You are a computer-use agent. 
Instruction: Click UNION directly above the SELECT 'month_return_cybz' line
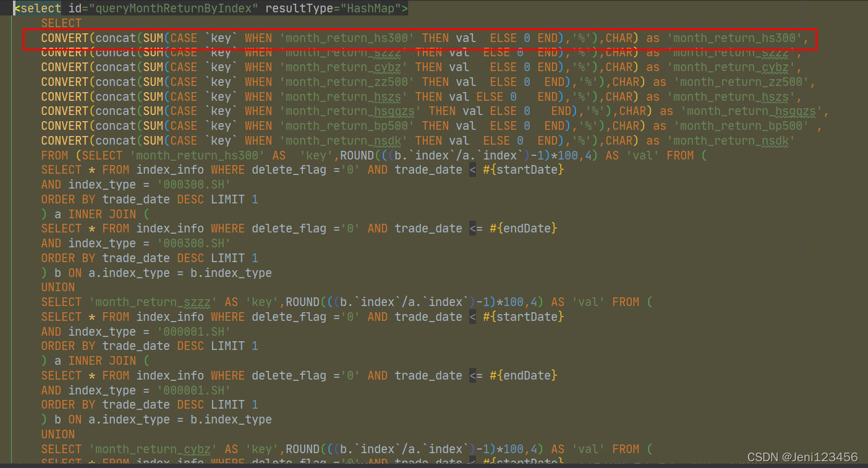58,435
